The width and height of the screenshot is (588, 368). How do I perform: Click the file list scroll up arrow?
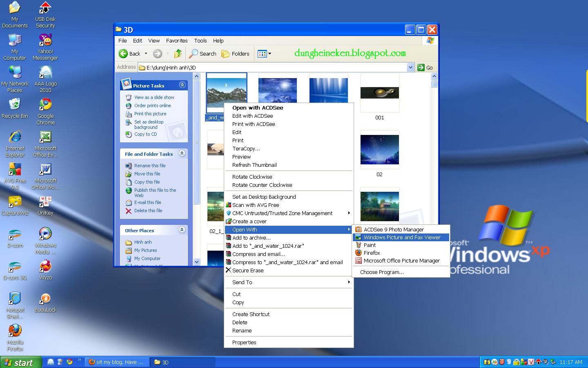434,76
